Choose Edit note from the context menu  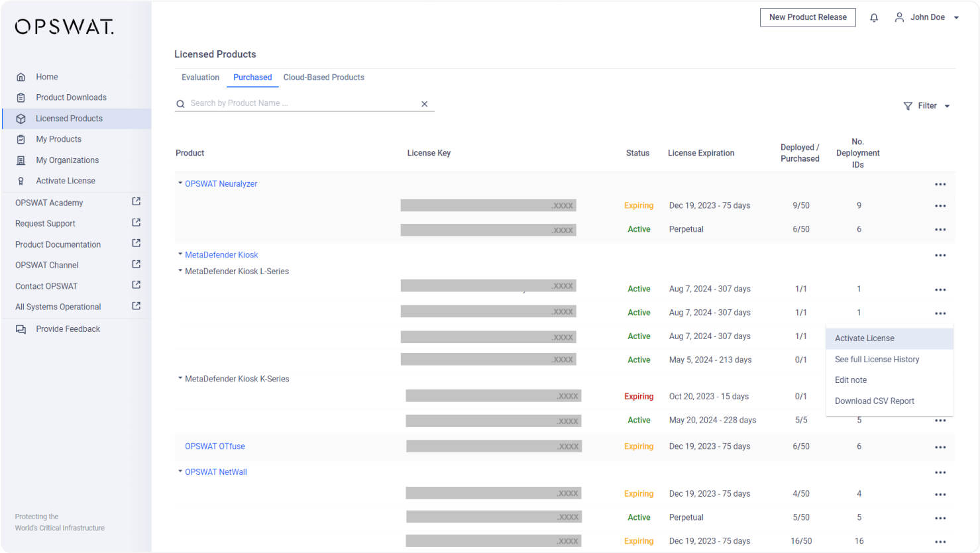[x=889, y=380]
